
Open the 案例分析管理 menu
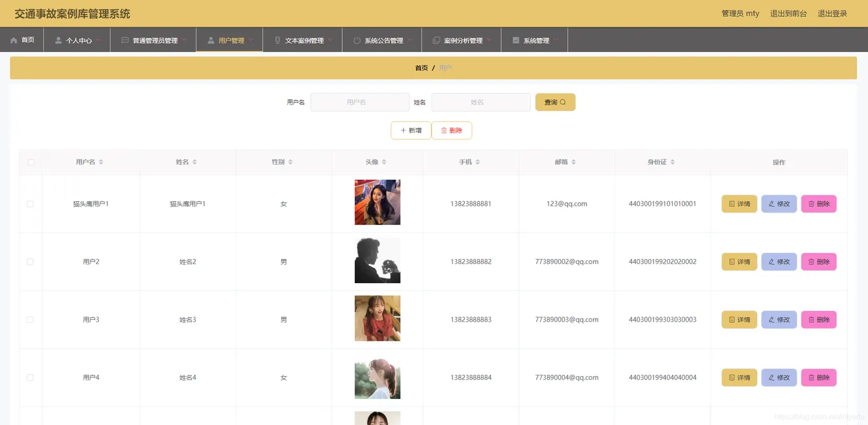[x=461, y=40]
